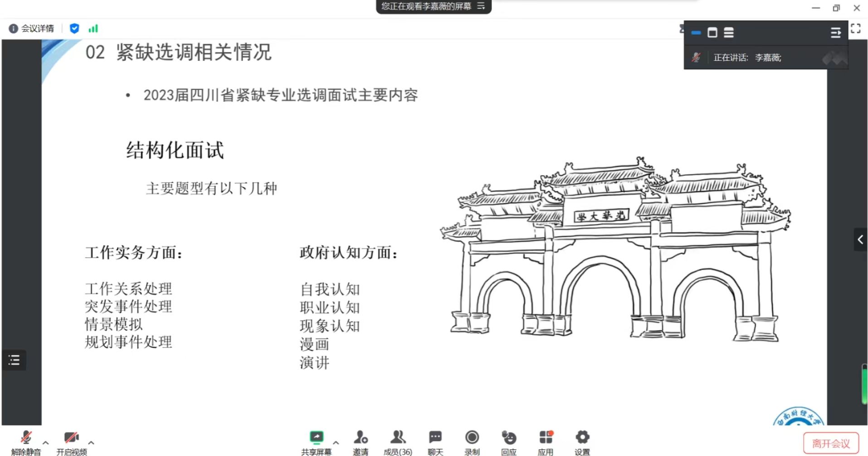Open 成员(36) participants list
The height and width of the screenshot is (456, 868).
398,438
